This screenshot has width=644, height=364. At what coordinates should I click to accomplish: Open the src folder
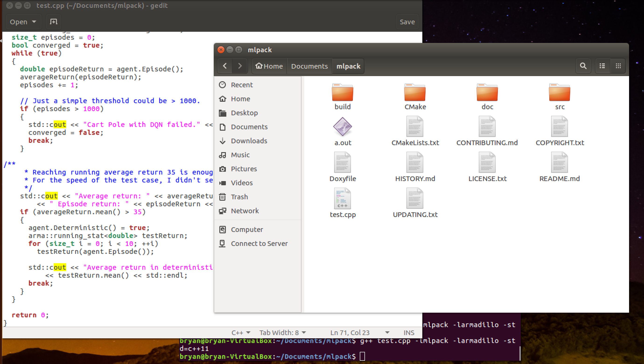click(x=560, y=96)
